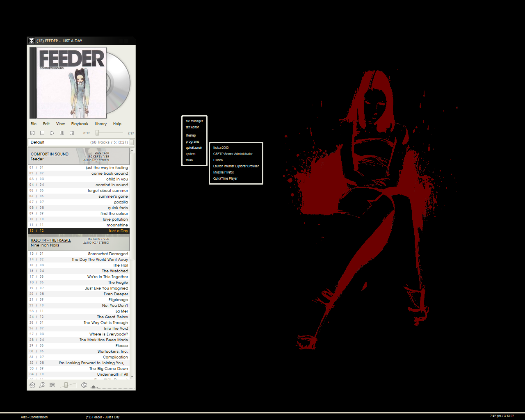Select track 'Starfuckers, Inc.'

[x=79, y=352]
